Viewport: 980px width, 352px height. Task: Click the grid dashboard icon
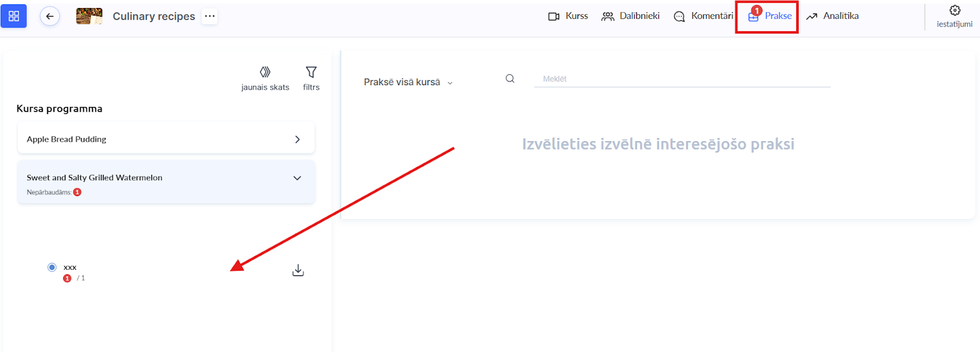tap(13, 16)
